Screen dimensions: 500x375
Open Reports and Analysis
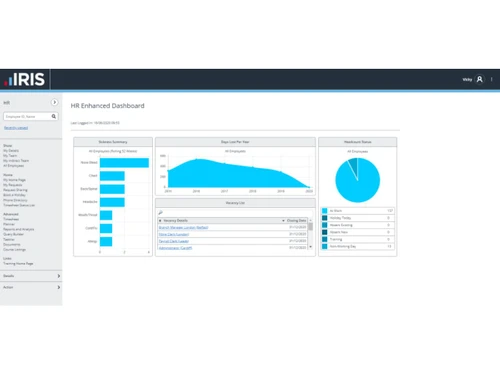click(x=19, y=229)
